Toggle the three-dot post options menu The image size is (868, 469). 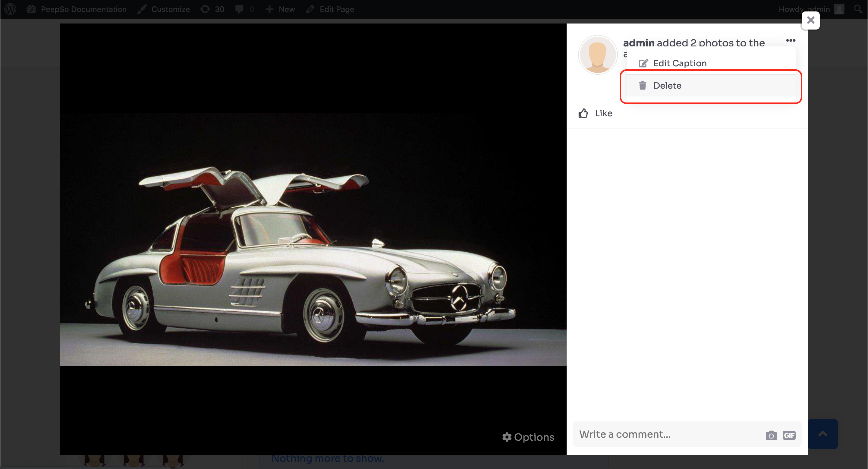(x=791, y=40)
